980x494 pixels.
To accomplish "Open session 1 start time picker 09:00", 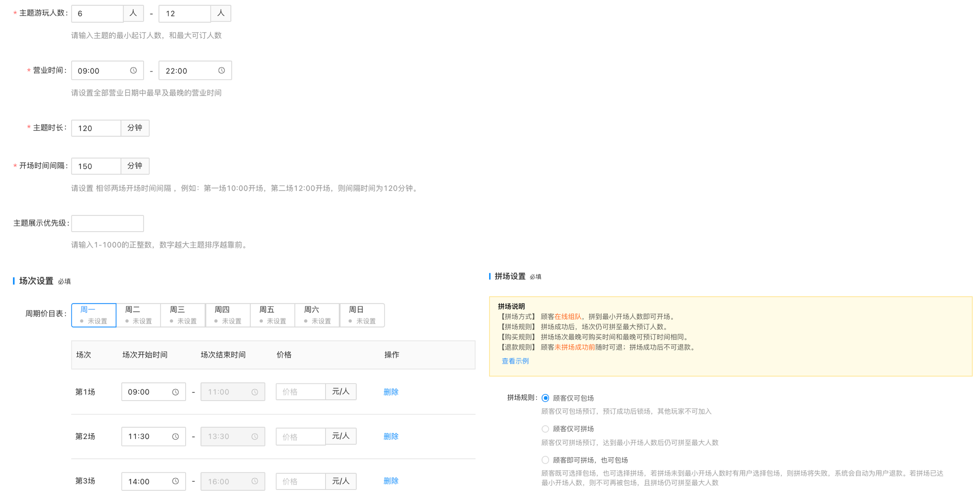I will click(x=154, y=392).
